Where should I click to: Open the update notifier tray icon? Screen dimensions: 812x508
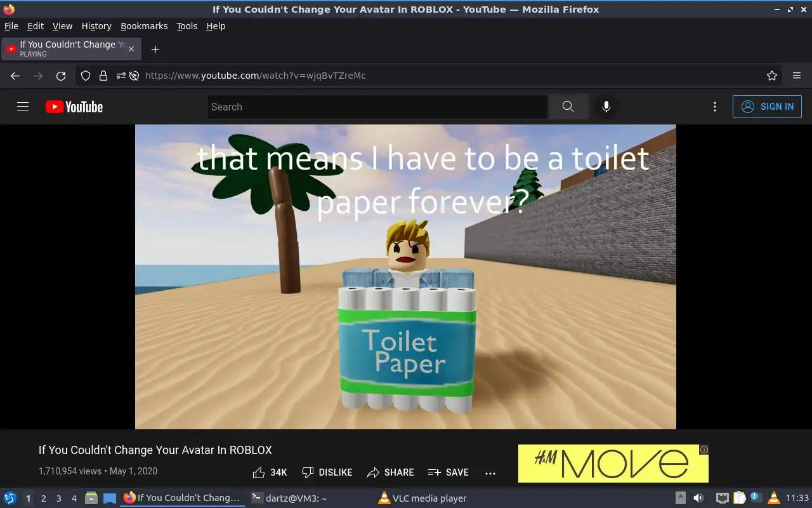pos(756,498)
